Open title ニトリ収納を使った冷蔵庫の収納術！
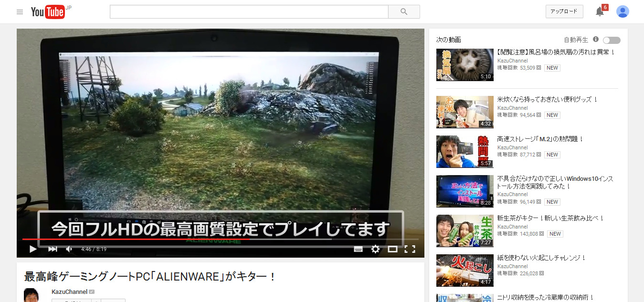Viewport: 644px width, 302px height. coord(546,297)
